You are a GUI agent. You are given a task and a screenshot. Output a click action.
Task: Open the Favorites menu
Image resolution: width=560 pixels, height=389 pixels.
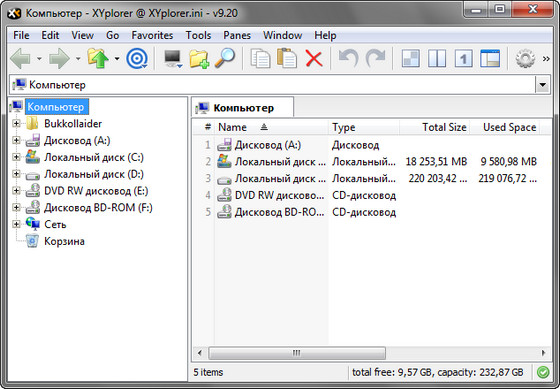pos(152,35)
